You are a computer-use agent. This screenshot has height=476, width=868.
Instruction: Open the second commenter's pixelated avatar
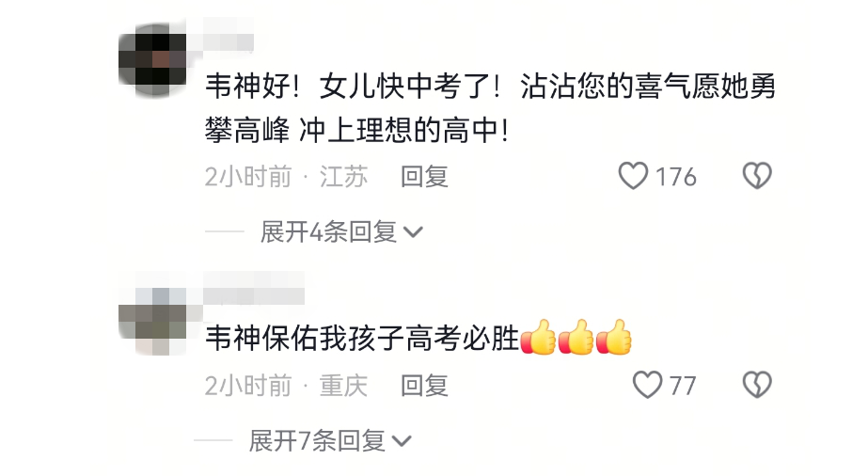tap(153, 321)
